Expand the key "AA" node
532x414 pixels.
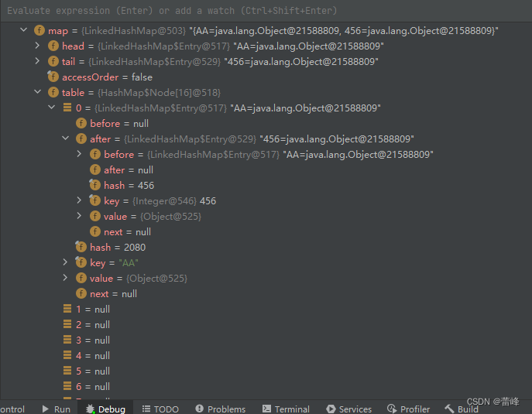tap(65, 262)
